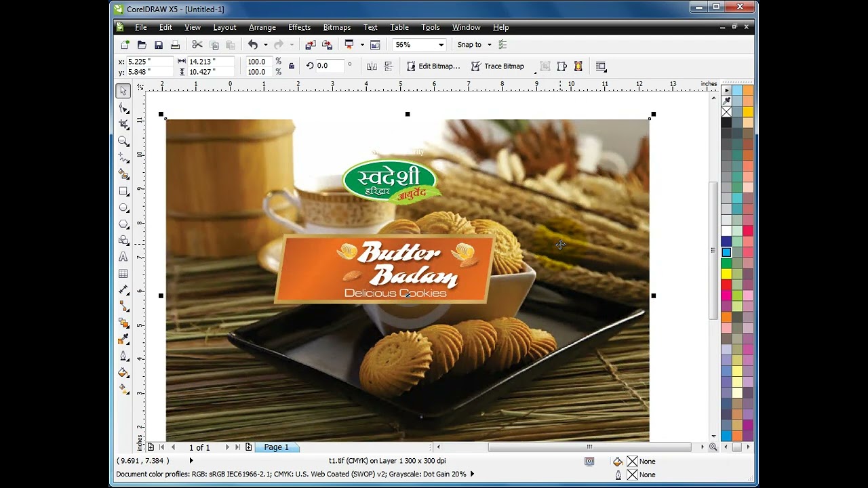Select the Crop tool
868x488 pixels.
(123, 124)
